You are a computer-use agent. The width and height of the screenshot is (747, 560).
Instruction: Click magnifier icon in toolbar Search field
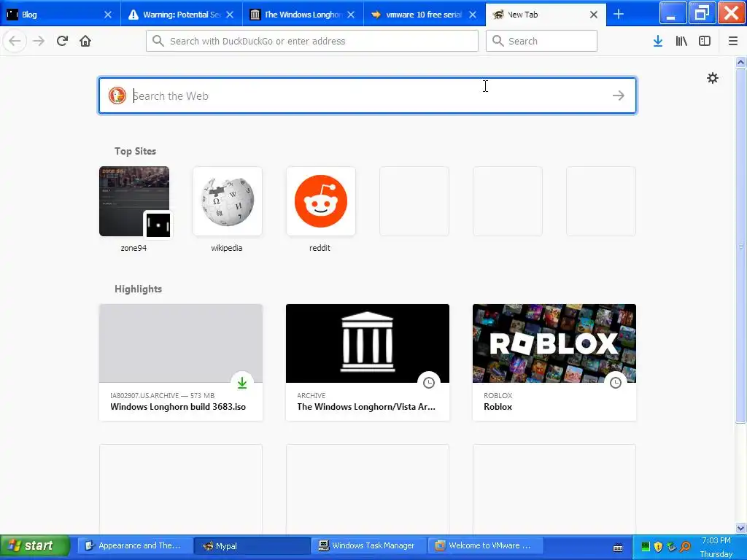(498, 41)
